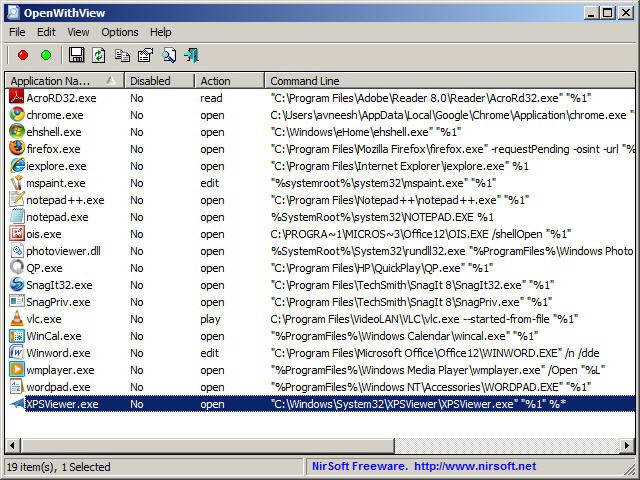Click the vlc.exe traffic cone icon
This screenshot has width=640, height=480.
tap(16, 318)
